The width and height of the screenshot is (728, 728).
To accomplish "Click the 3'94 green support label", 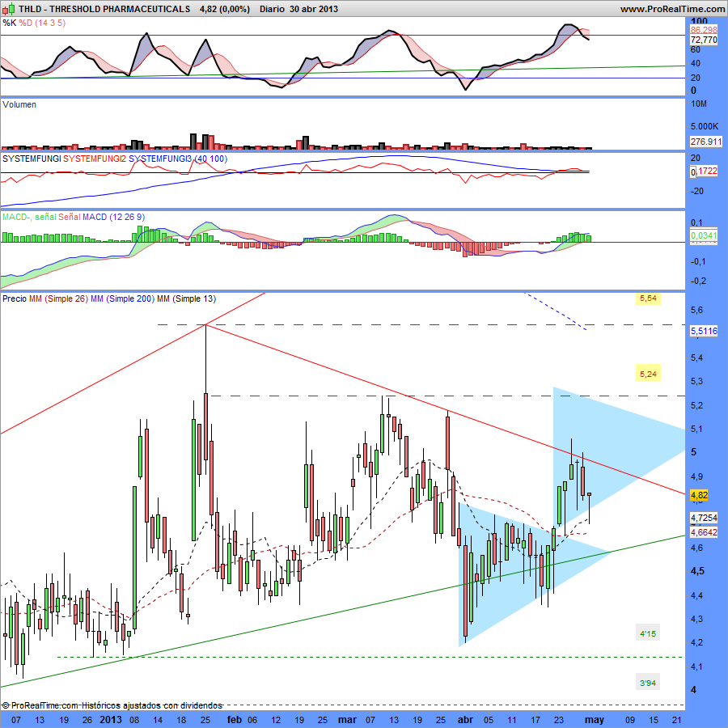I will (648, 683).
